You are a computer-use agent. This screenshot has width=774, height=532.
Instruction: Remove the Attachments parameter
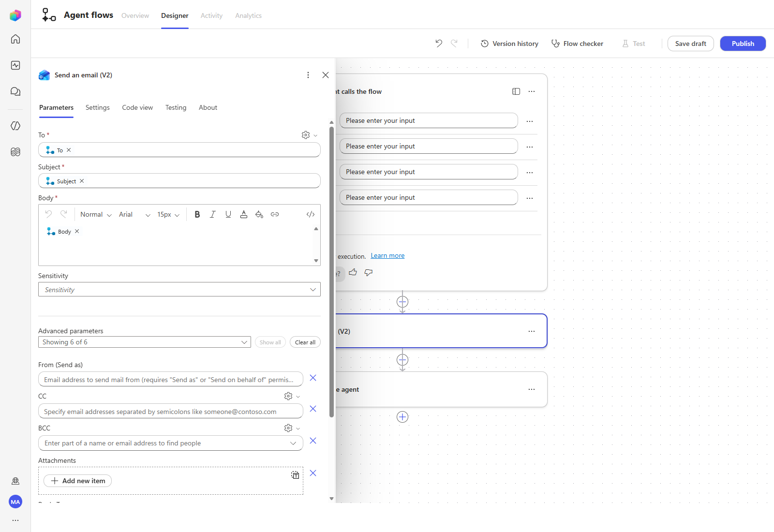[313, 473]
